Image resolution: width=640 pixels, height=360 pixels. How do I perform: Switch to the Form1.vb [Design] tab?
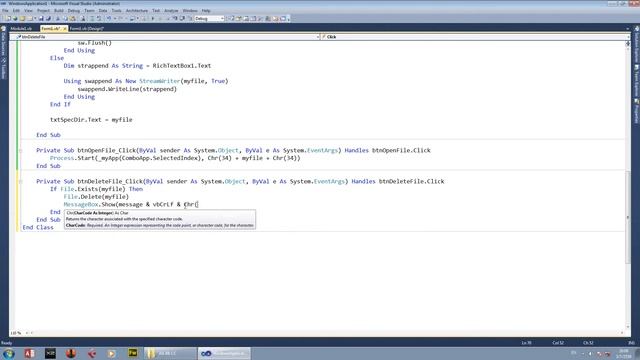[87, 29]
